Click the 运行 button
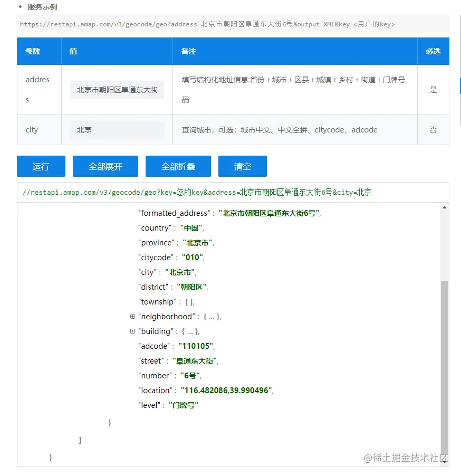This screenshot has height=476, width=461. pyautogui.click(x=41, y=166)
